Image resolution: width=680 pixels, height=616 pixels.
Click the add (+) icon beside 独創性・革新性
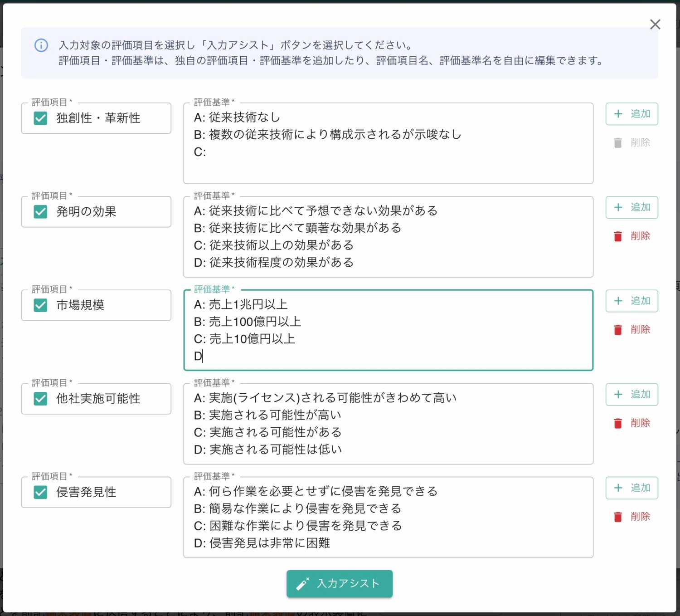(617, 114)
